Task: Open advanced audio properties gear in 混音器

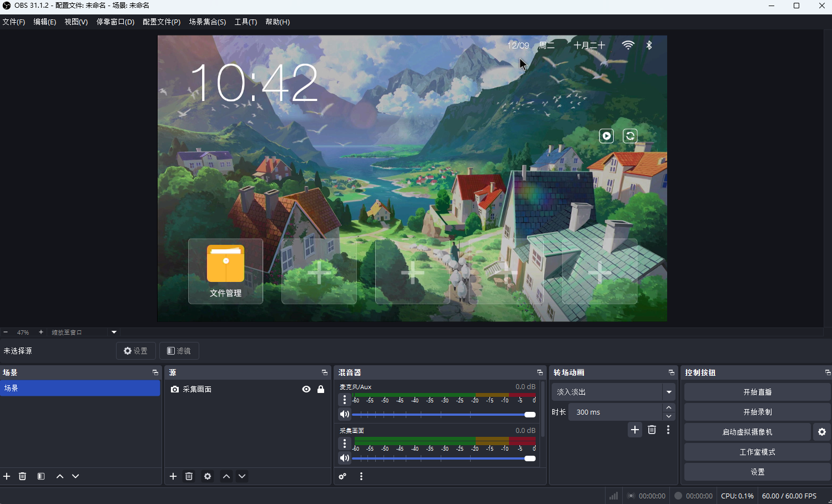Action: [342, 476]
